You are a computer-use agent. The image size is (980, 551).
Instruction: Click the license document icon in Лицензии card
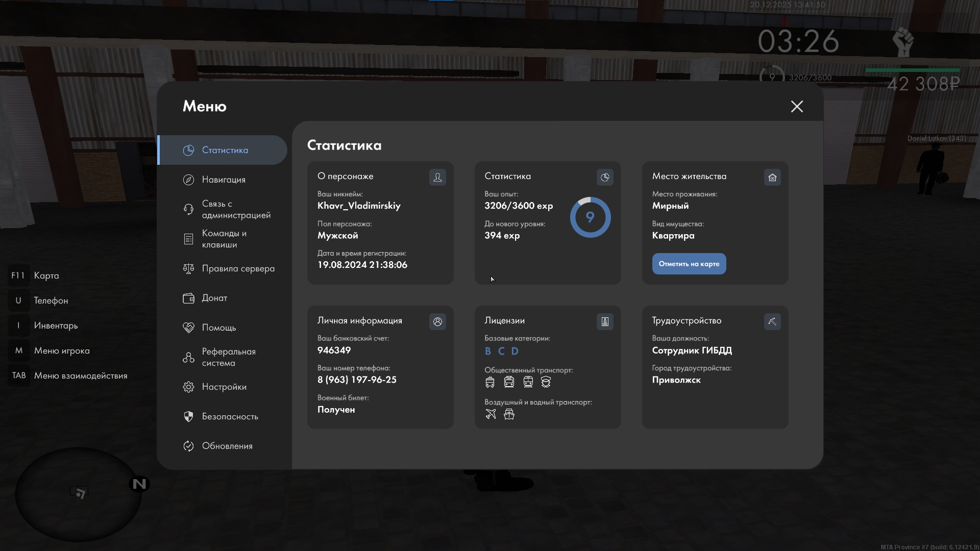605,321
